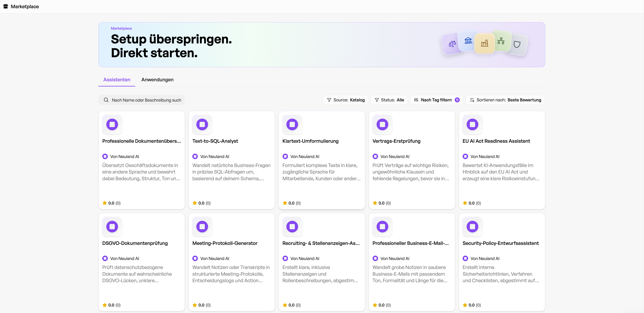Open the Status: Alle filter dropdown
The width and height of the screenshot is (644, 313).
(x=389, y=100)
